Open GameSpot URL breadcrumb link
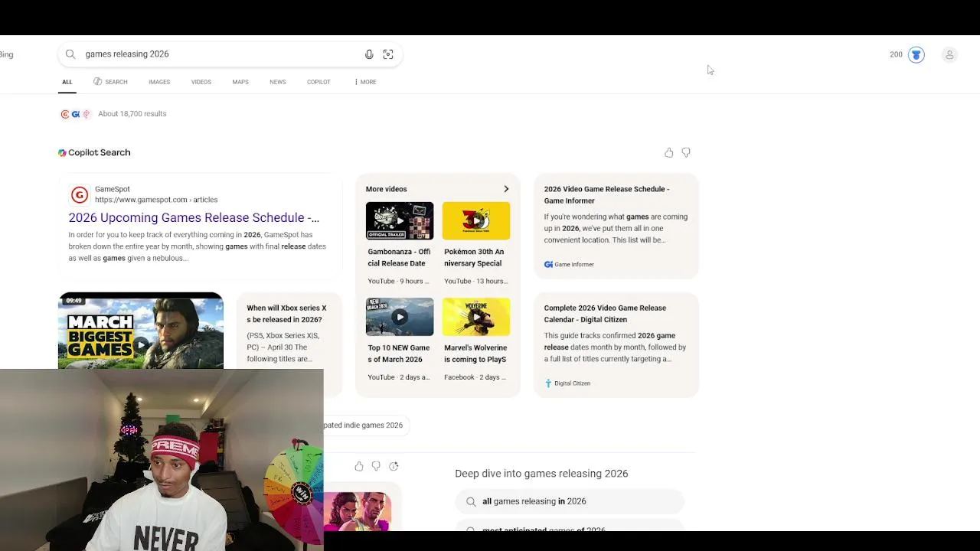980x551 pixels. tap(156, 200)
